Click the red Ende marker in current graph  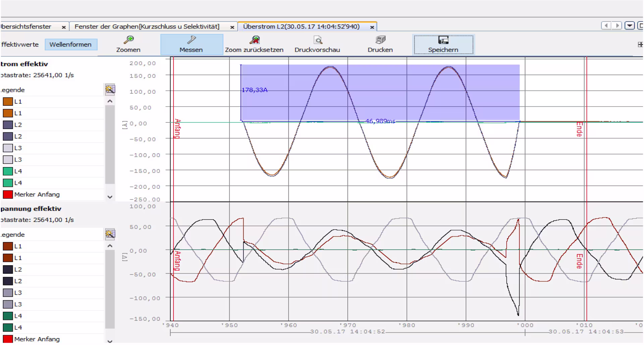click(579, 129)
